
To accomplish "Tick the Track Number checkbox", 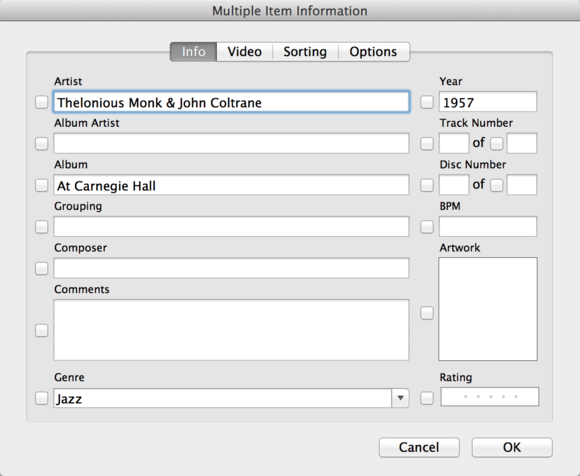I will 427,144.
